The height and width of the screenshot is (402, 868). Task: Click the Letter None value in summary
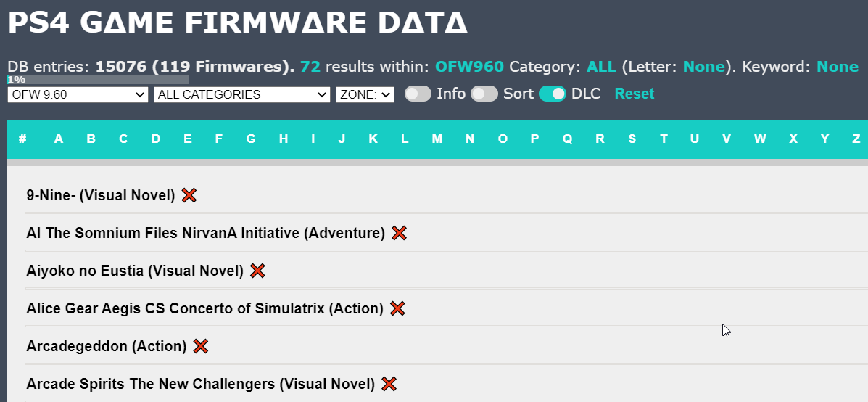704,67
